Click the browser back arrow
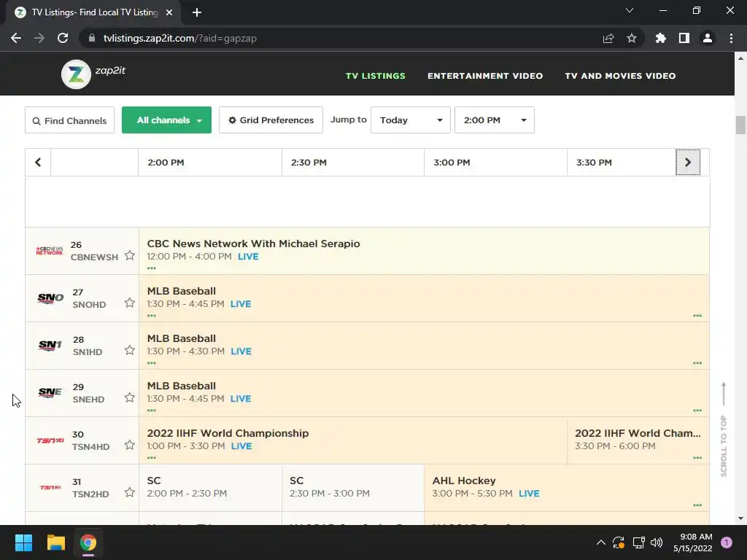The width and height of the screenshot is (747, 560). tap(16, 38)
